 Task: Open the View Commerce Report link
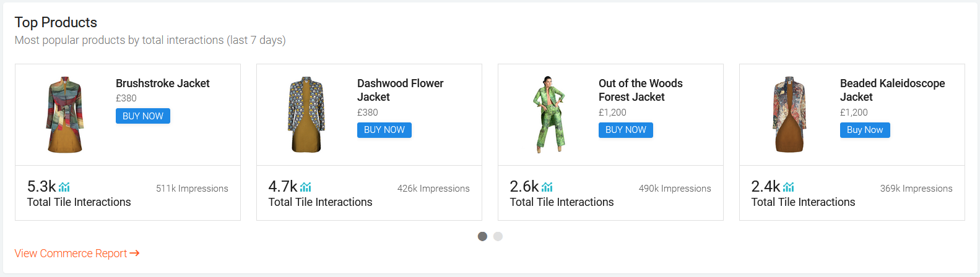point(71,254)
